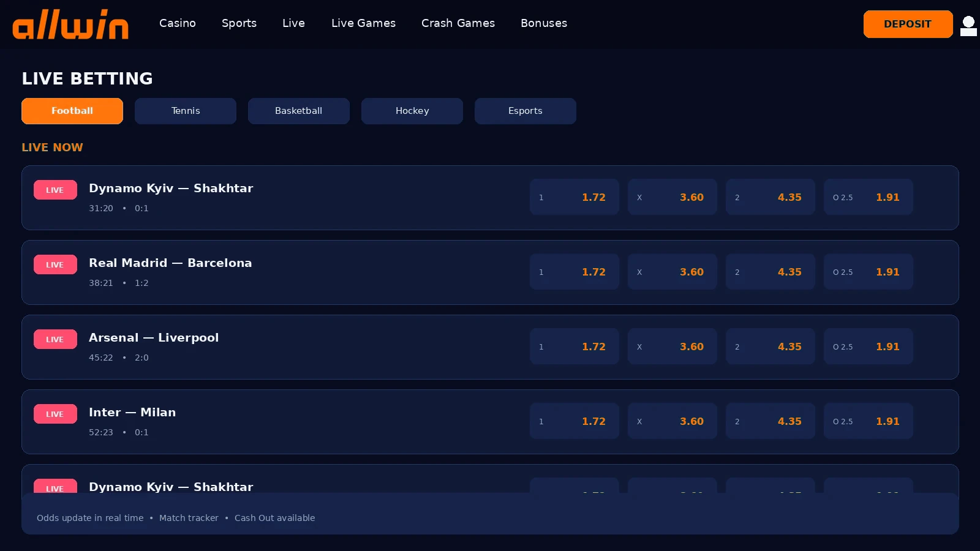Screen dimensions: 980x551
Task: Bet on 1 at 1.72 for Arsenal — Liverpool
Action: [575, 347]
